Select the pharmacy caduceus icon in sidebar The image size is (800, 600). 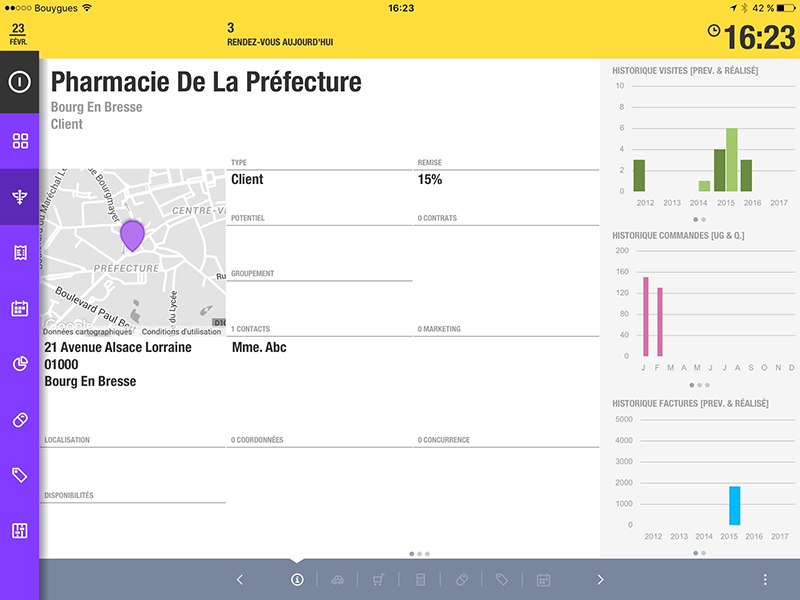pos(19,197)
